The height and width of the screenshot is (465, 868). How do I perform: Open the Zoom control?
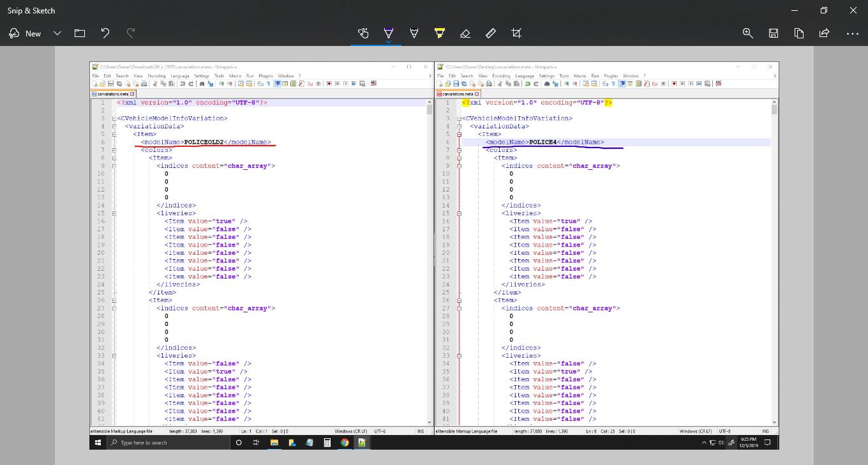tap(748, 33)
